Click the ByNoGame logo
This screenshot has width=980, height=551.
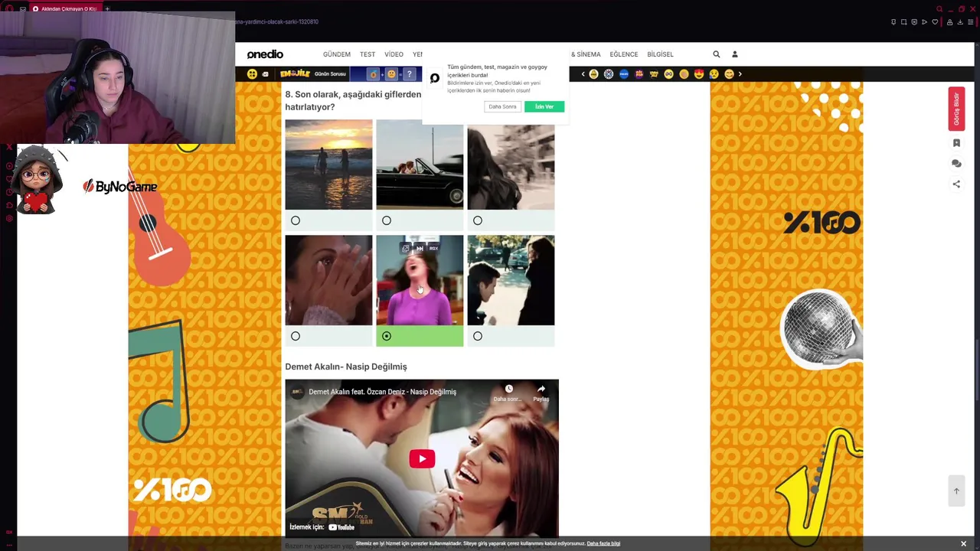pos(119,186)
